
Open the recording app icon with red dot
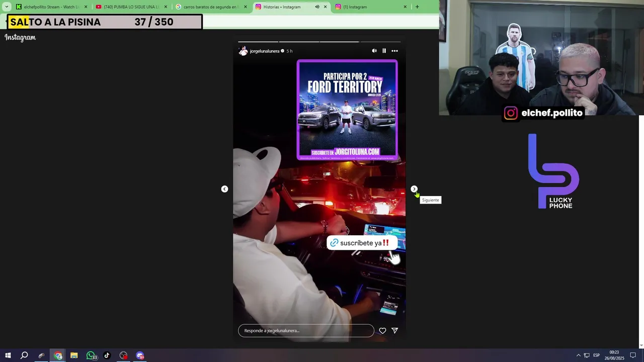click(123, 355)
